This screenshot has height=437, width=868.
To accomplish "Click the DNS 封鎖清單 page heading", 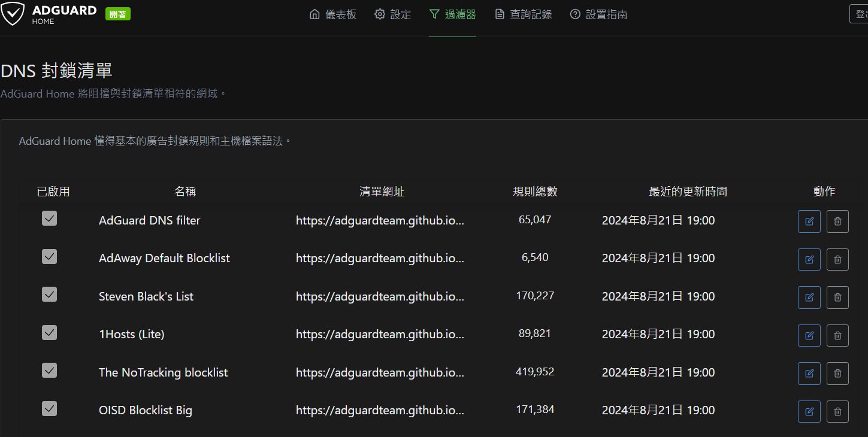I will [56, 71].
